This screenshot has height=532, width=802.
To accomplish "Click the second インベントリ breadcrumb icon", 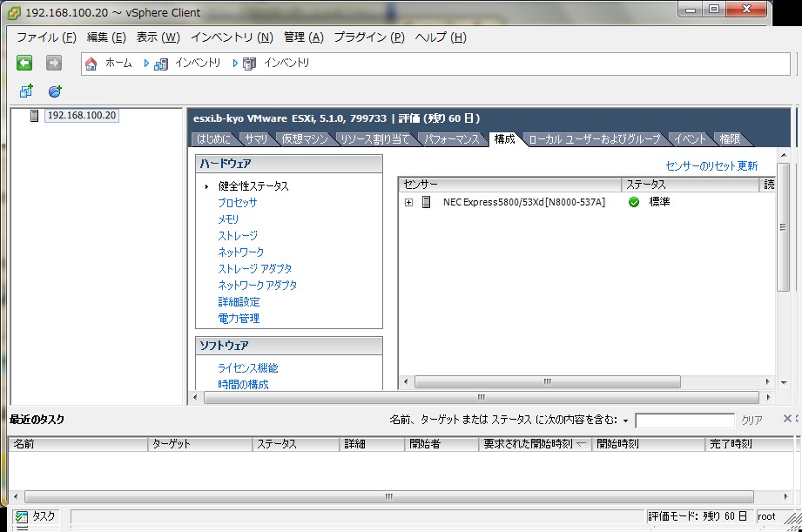I will click(x=249, y=64).
